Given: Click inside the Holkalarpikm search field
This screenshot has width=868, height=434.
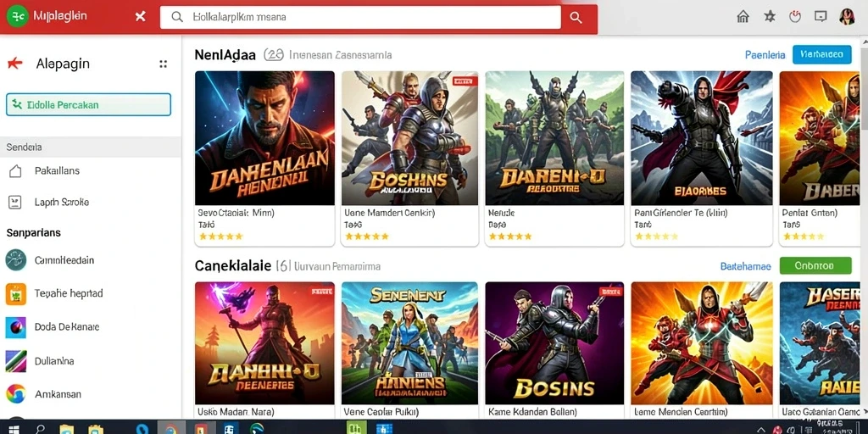Looking at the screenshot, I should [360, 17].
